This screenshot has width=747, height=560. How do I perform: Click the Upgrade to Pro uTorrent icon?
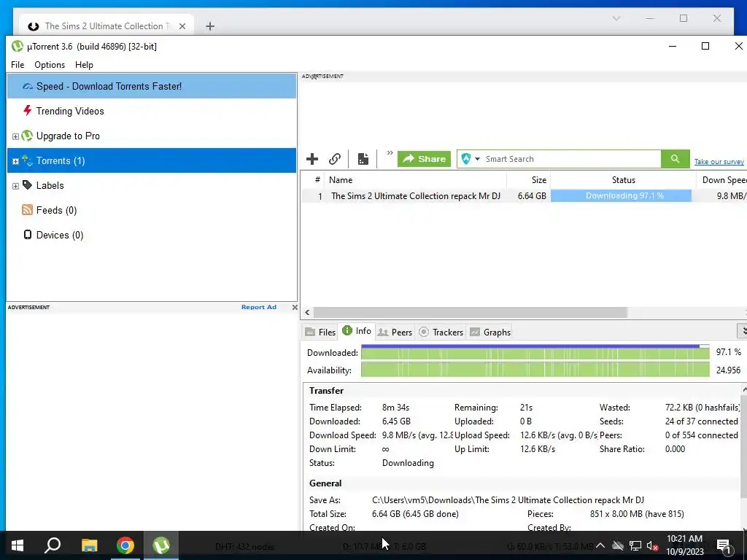tap(27, 136)
